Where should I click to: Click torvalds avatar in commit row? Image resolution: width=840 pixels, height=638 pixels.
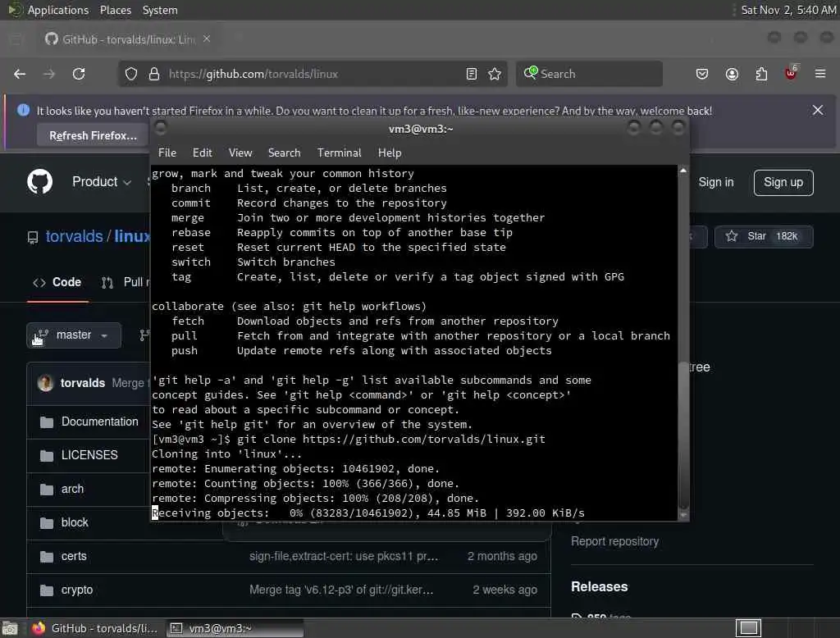46,382
